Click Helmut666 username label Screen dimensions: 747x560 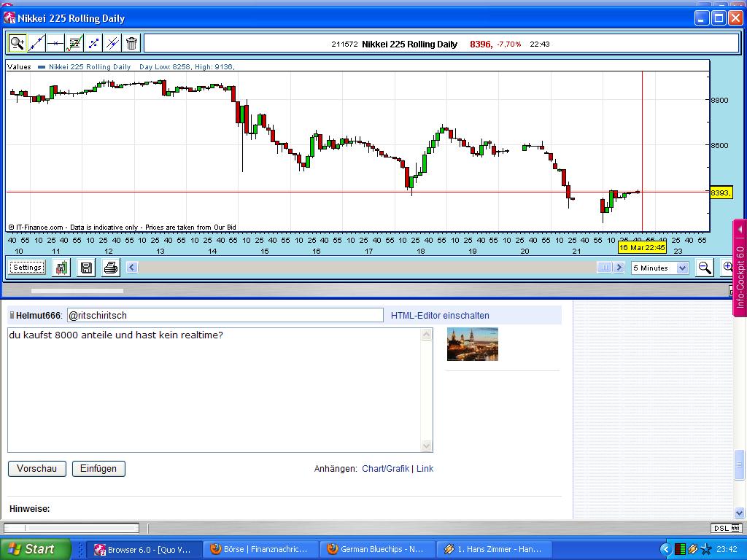pos(38,315)
